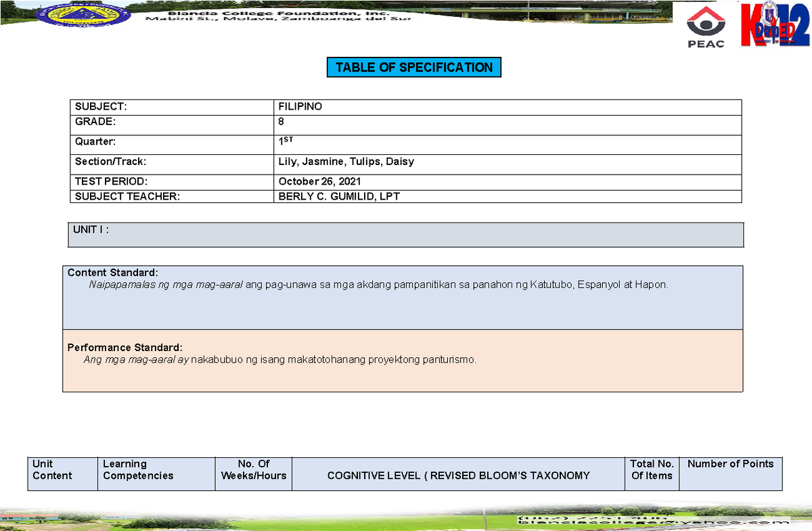
Task: Click the PEAC logo
Action: click(x=706, y=27)
